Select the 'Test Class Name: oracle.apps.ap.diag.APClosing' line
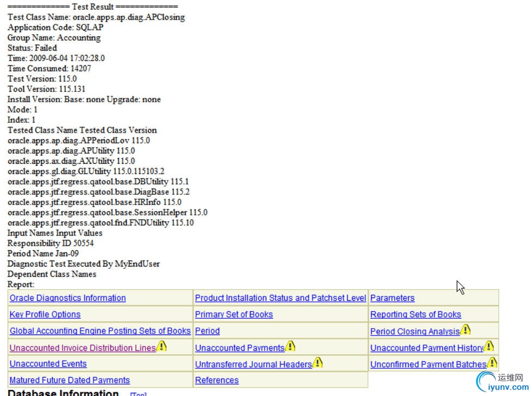Screen dimensions: 532x396 tap(96, 17)
